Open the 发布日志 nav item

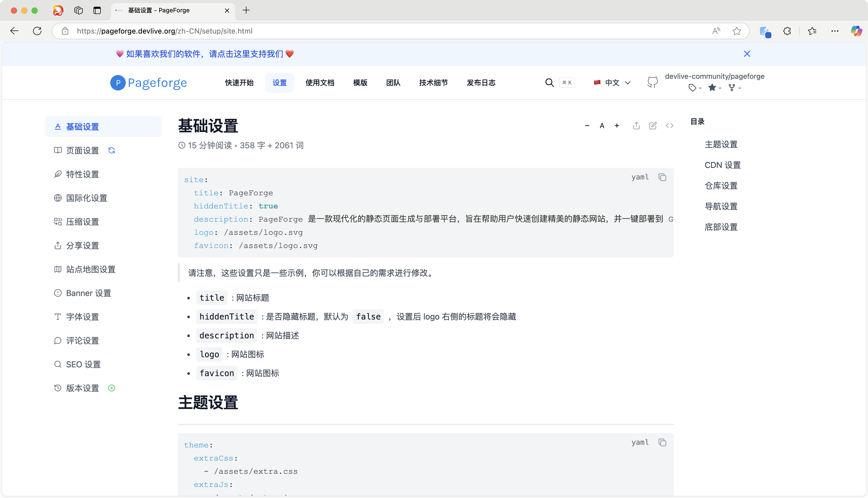[481, 83]
